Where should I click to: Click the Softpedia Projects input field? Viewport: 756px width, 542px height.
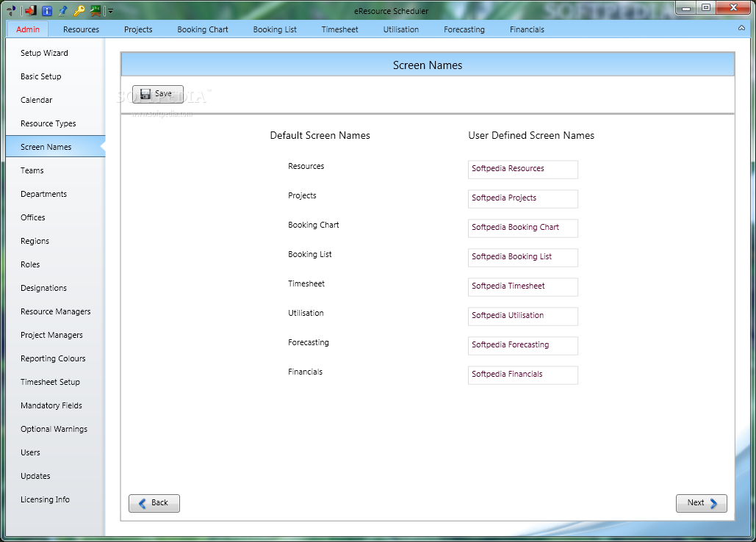(x=522, y=198)
